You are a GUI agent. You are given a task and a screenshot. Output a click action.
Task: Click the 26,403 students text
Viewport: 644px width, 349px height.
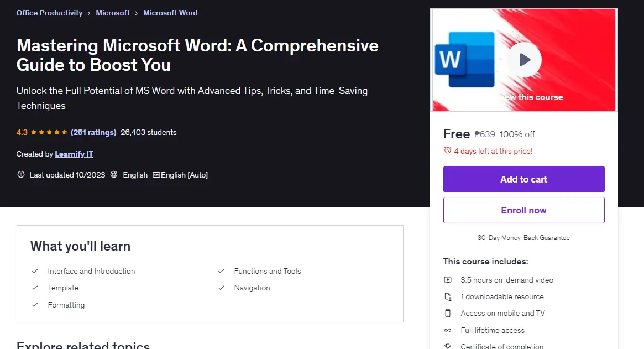pyautogui.click(x=148, y=132)
